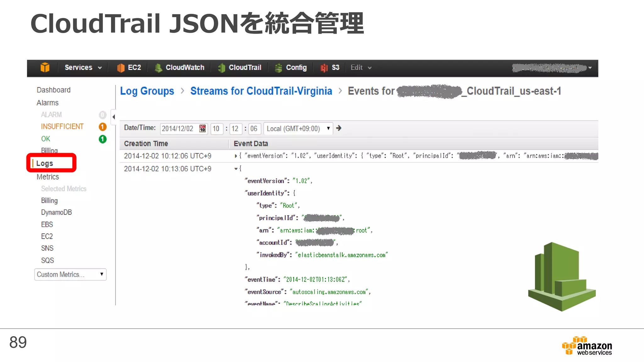Click the orange INSUFFICIENT count badge
This screenshot has height=362, width=644.
[103, 127]
